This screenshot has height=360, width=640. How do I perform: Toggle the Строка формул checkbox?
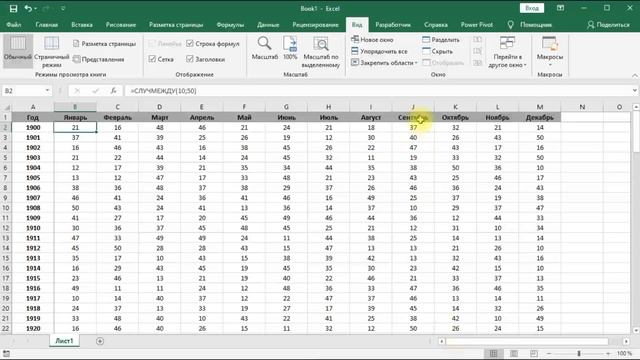(x=190, y=43)
